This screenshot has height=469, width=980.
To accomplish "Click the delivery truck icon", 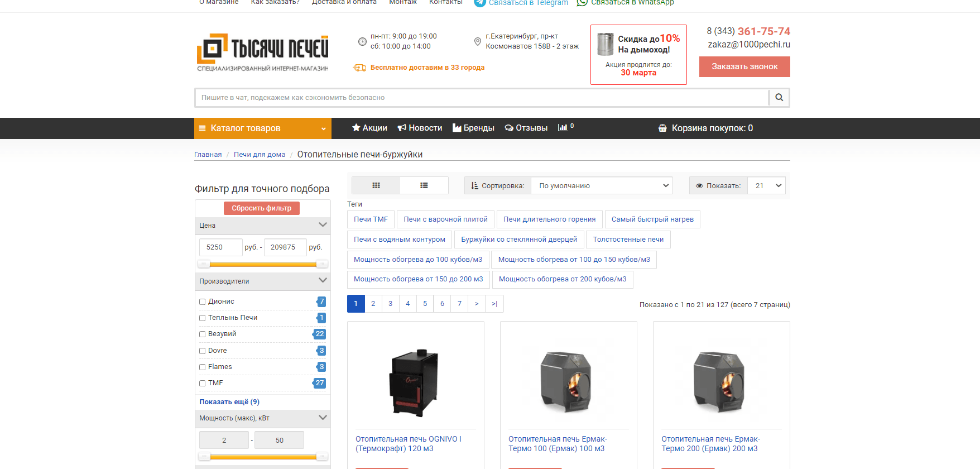I will [x=359, y=68].
